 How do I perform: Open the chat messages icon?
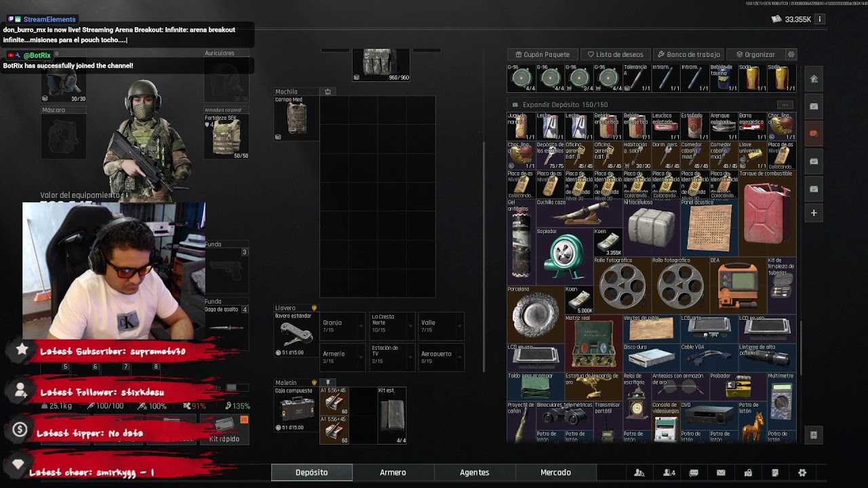[694, 472]
